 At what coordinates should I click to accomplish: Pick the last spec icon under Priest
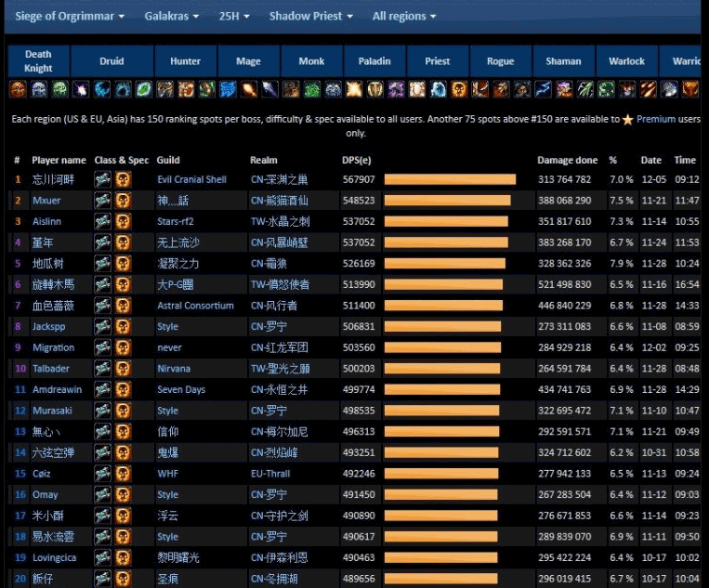458,90
